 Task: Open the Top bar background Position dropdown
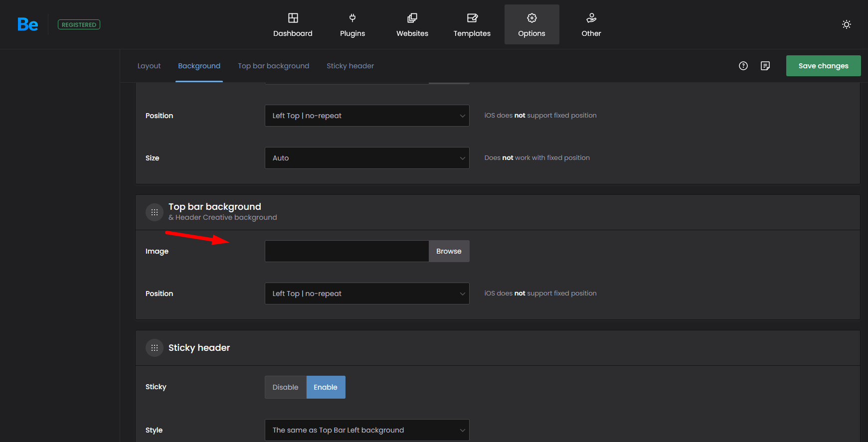[x=367, y=294]
